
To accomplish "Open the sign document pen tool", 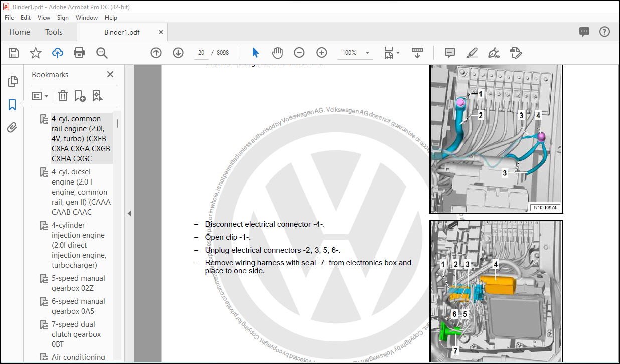I will (x=494, y=53).
